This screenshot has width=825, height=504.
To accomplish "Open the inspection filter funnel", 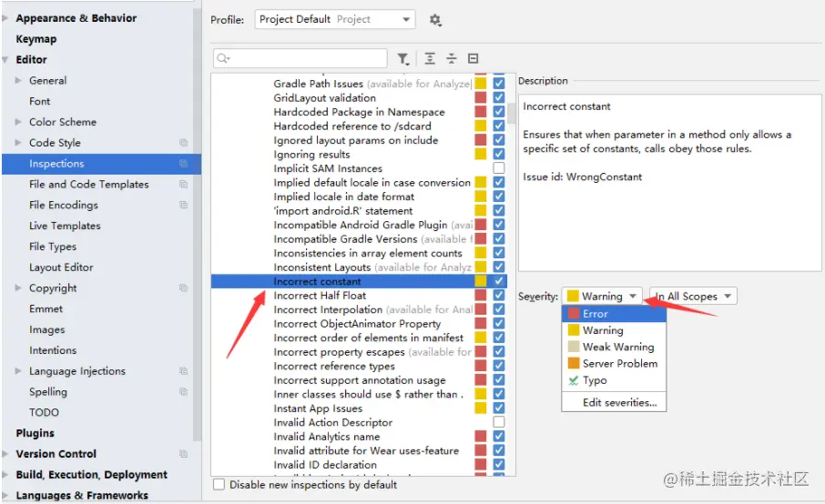I will 402,58.
